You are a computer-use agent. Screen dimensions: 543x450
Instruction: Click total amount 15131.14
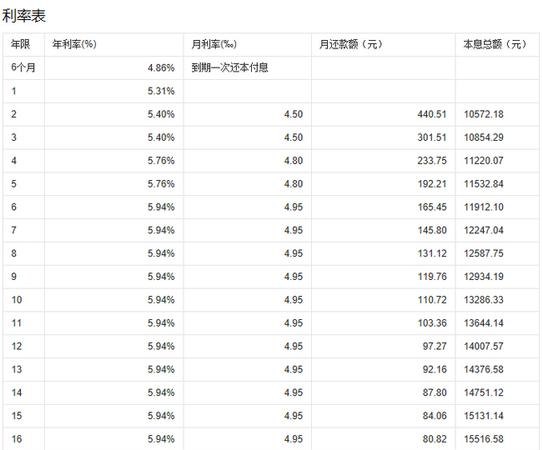[484, 416]
